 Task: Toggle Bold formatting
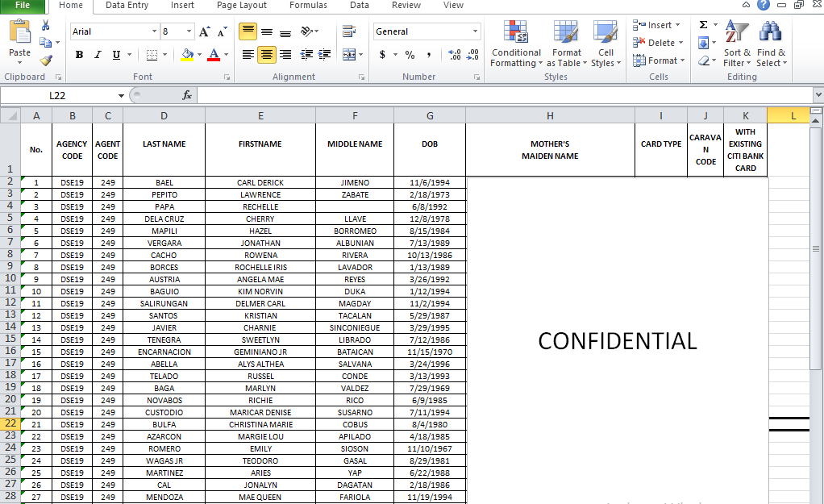[x=79, y=54]
